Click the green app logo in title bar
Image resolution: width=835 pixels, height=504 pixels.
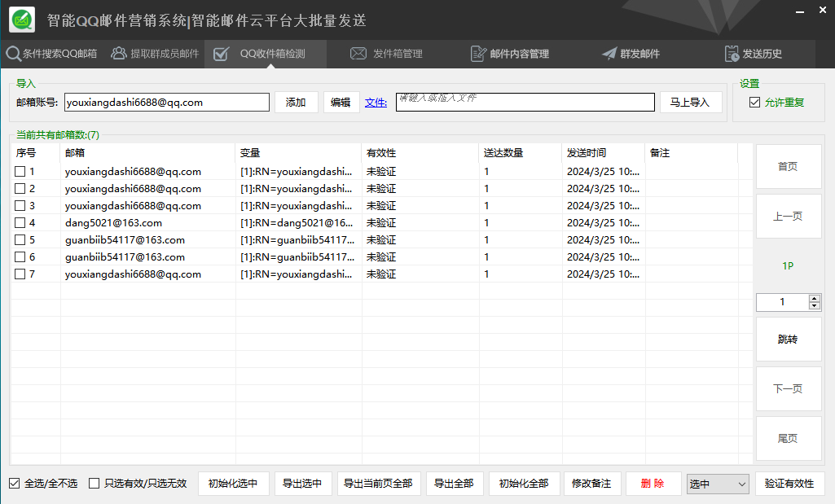(22, 20)
